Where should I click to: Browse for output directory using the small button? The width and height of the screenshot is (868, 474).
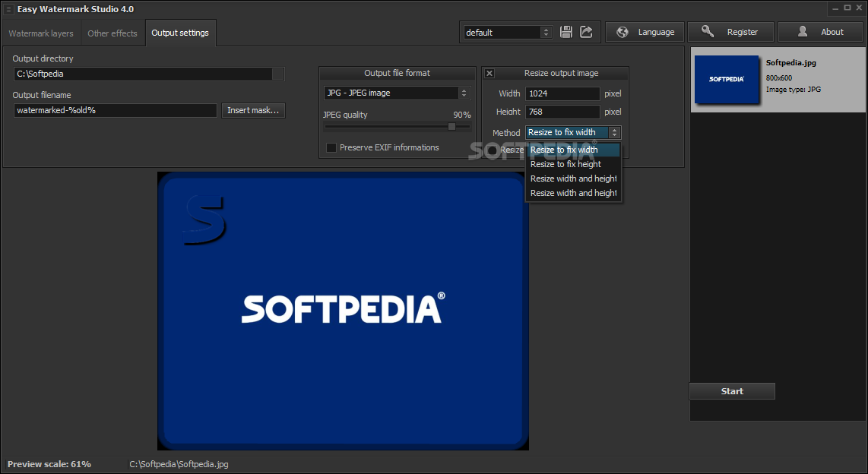tap(278, 74)
